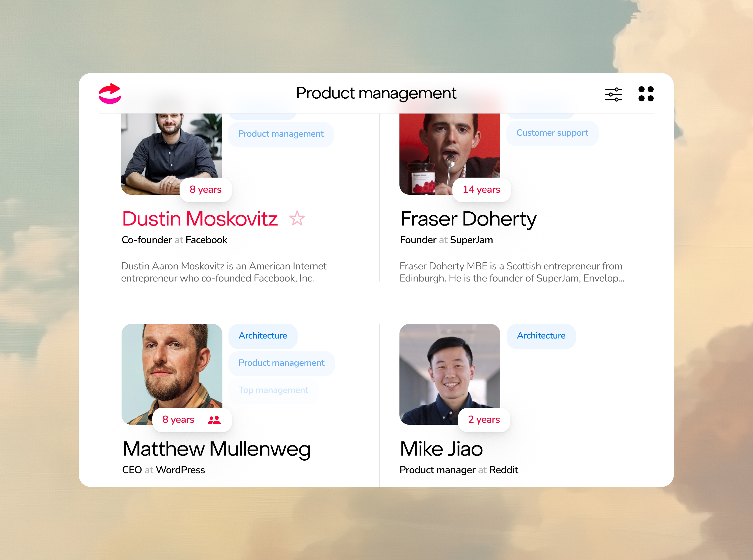This screenshot has height=560, width=753.
Task: Select Customer support tag on Fraser's card
Action: pyautogui.click(x=552, y=133)
